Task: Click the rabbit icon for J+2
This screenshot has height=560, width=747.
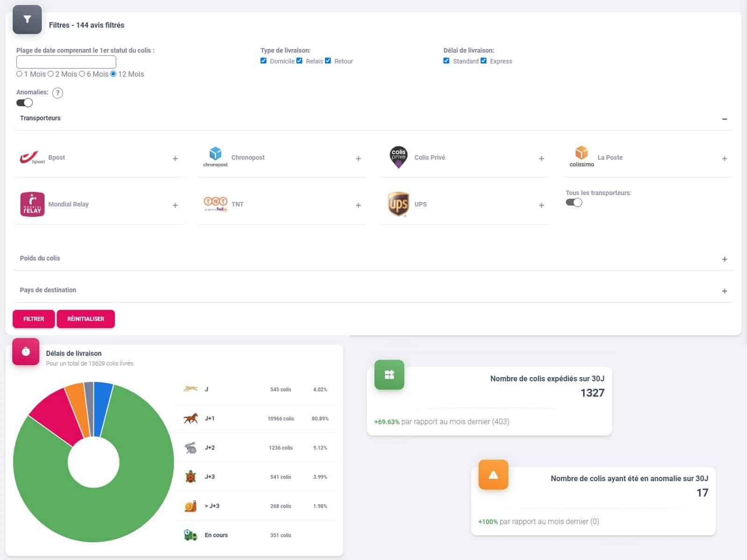Action: 190,448
